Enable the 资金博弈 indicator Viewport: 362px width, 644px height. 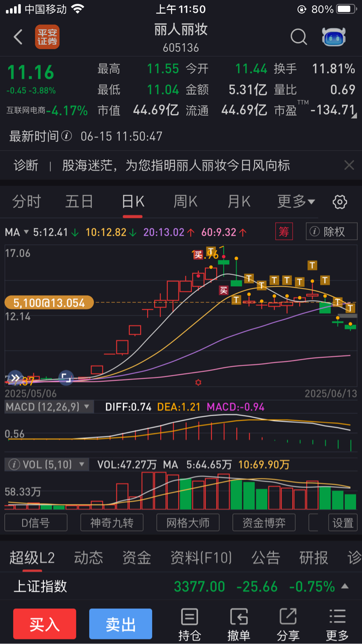coord(264,522)
